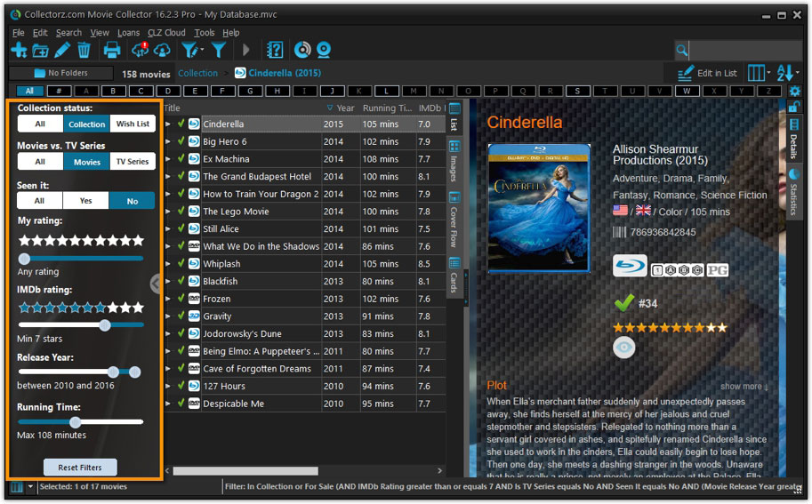Click the Print toolbar icon
Viewport: 812px width, 504px height.
click(x=112, y=50)
